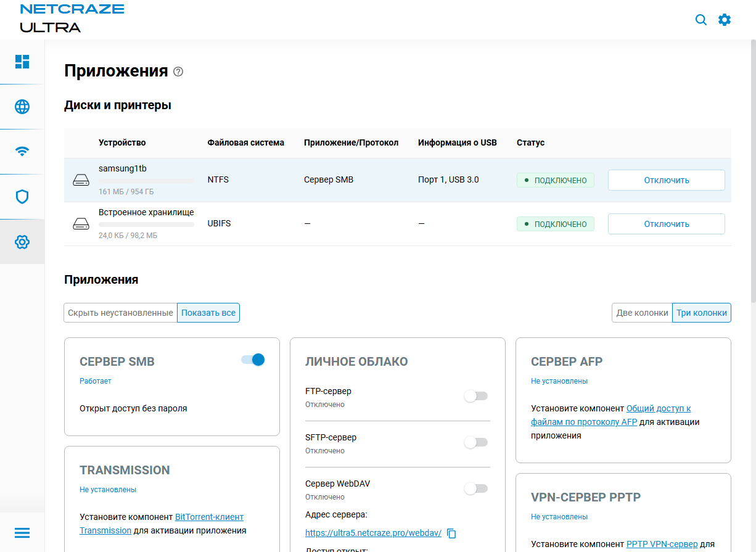Click Отключить for samsung1tb drive
The width and height of the screenshot is (756, 552).
[x=666, y=180]
